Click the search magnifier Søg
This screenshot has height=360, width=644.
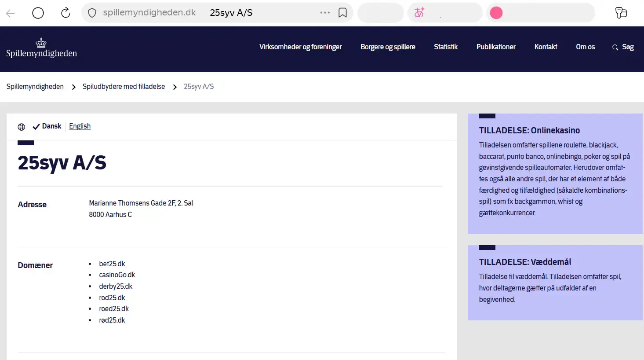tap(623, 47)
